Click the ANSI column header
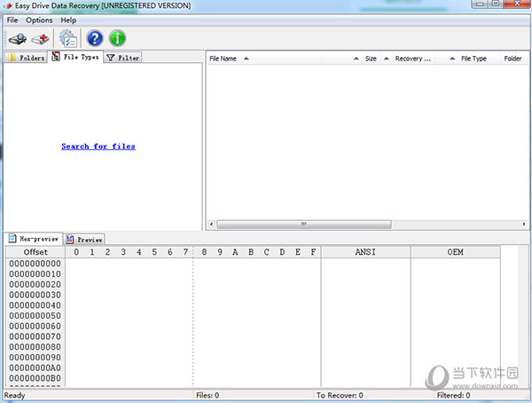The height and width of the screenshot is (403, 532). coord(365,252)
